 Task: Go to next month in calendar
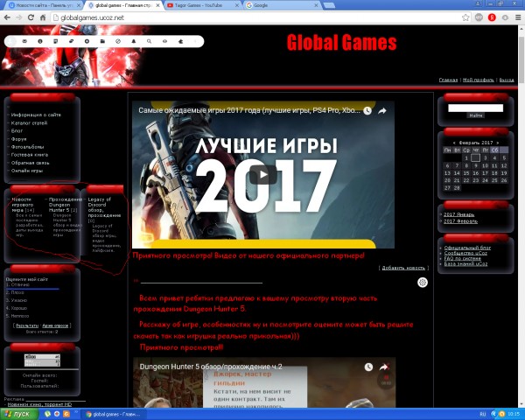(498, 143)
